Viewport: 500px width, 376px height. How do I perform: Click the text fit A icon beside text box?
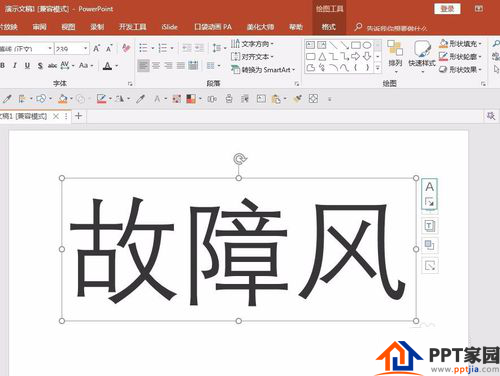pos(430,187)
